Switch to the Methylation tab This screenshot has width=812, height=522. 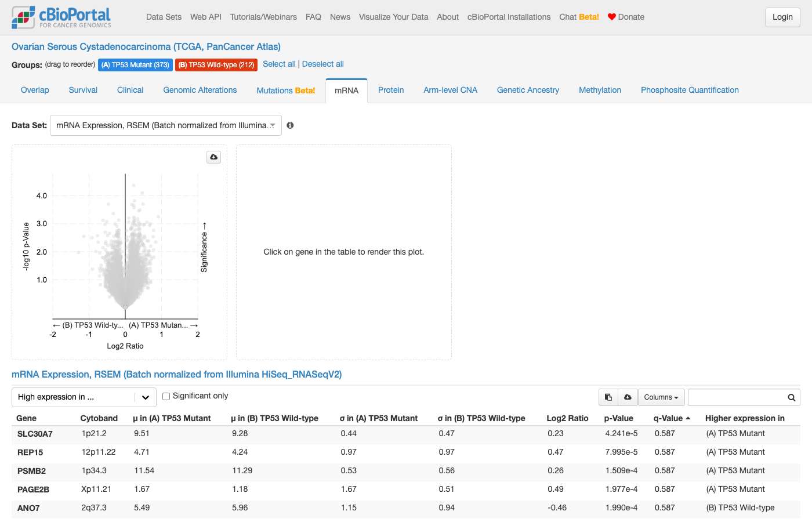[x=600, y=90]
